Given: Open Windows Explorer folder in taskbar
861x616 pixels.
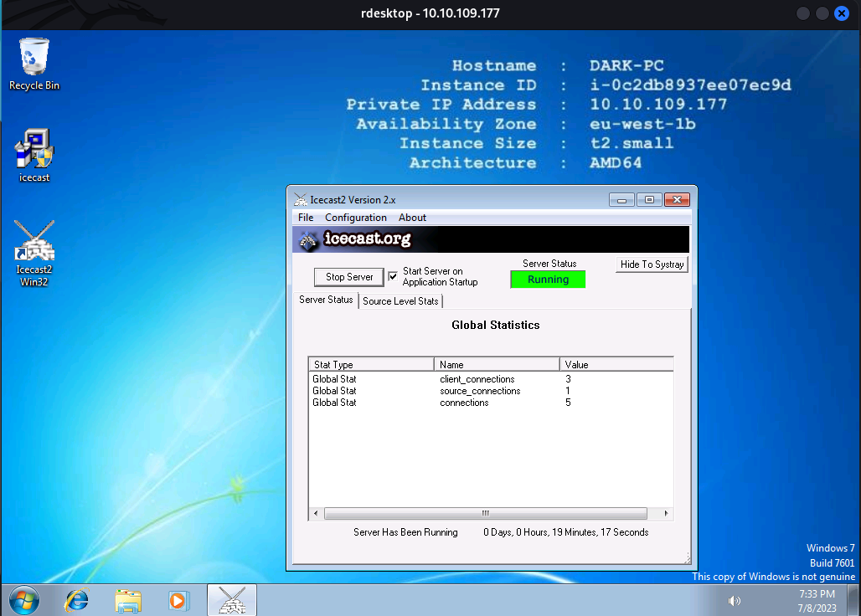Looking at the screenshot, I should coord(128,600).
